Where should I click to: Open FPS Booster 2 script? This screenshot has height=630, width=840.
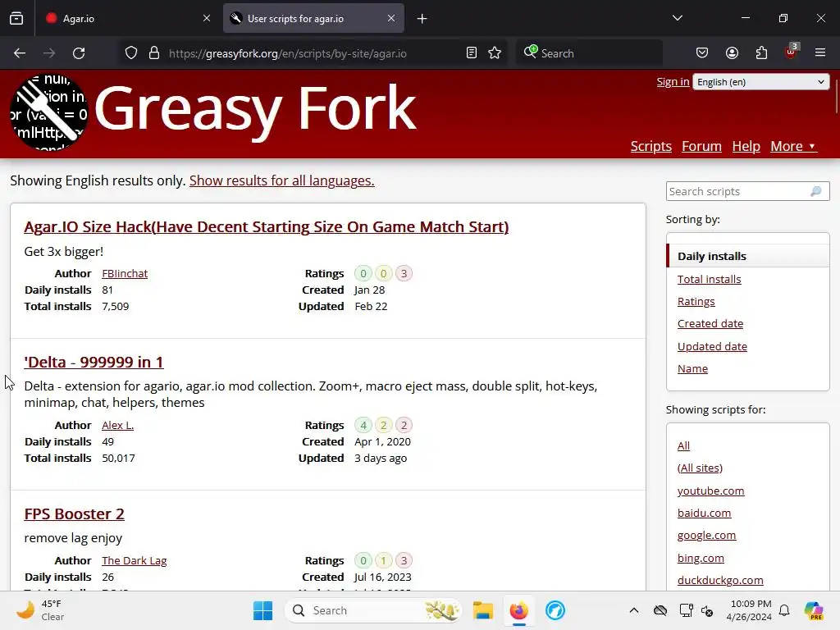coord(74,514)
